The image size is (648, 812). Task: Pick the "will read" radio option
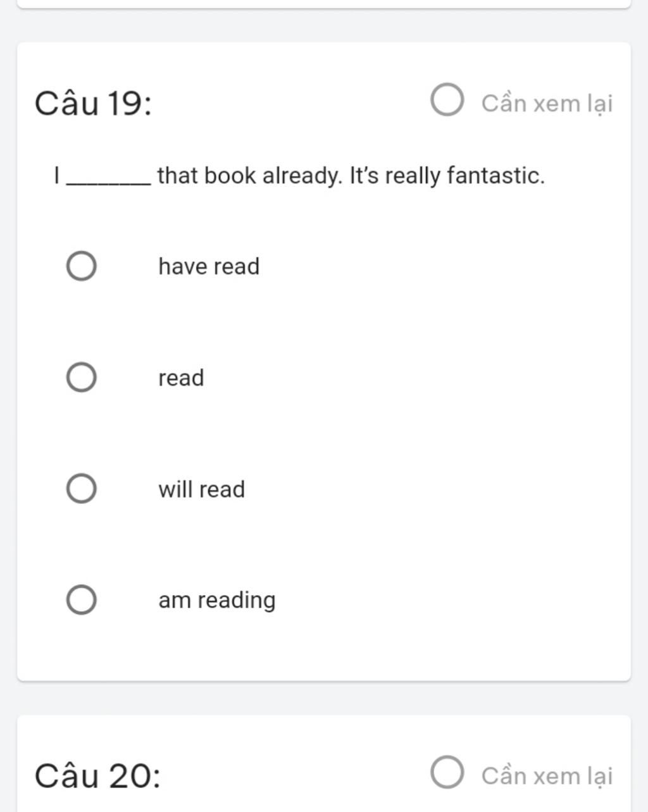(x=82, y=489)
